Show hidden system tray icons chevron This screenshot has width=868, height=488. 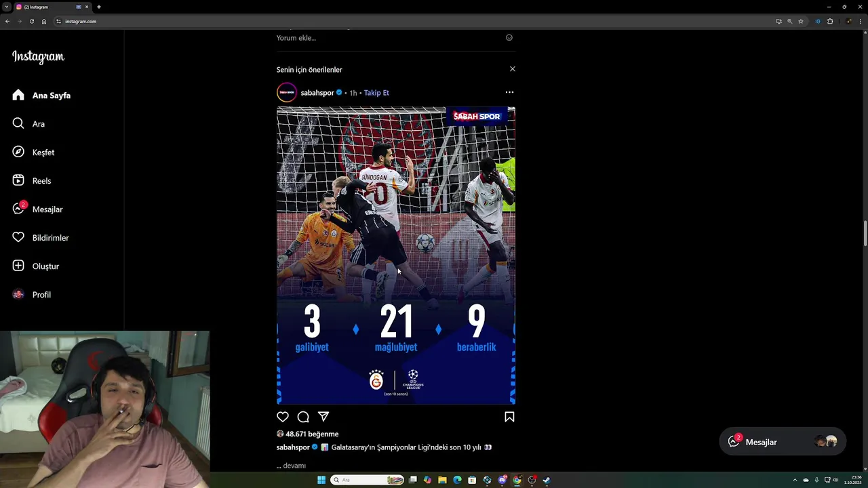[796, 480]
